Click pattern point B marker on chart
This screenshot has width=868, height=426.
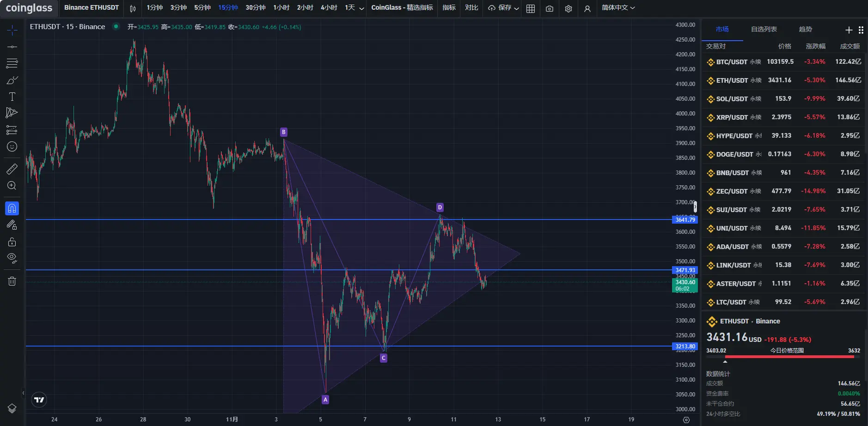coord(284,132)
